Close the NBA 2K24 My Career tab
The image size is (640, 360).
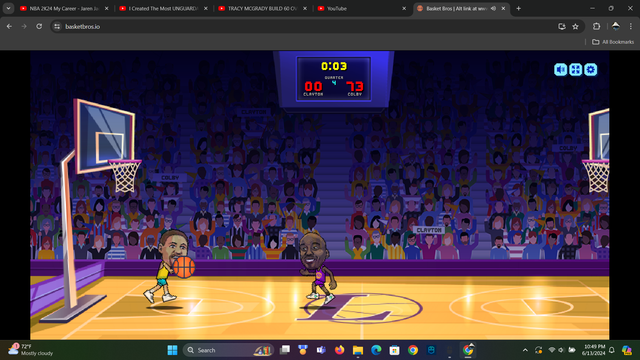(x=107, y=8)
